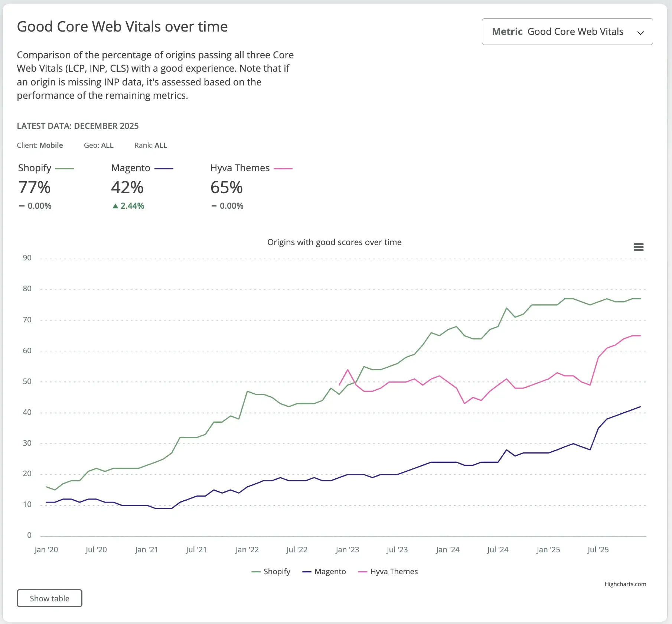Click the Show table button
The image size is (672, 624).
click(x=49, y=598)
